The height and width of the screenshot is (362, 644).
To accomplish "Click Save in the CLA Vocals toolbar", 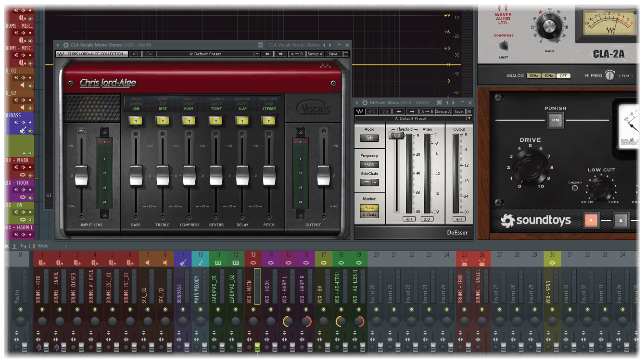I will [x=333, y=54].
